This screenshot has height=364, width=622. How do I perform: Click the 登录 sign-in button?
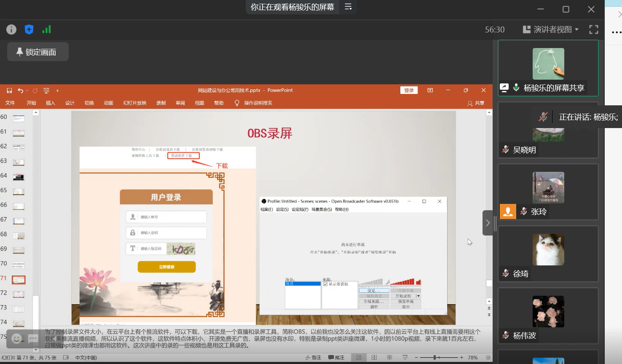point(409,90)
